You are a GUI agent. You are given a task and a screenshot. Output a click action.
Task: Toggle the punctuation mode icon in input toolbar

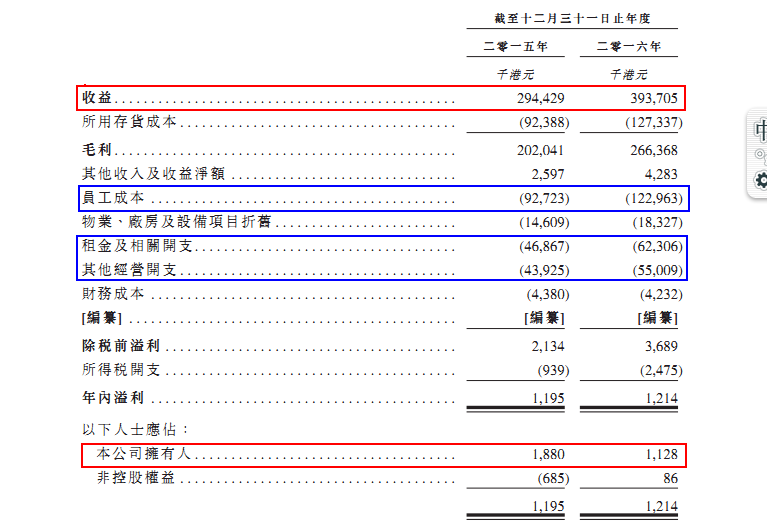pos(761,155)
